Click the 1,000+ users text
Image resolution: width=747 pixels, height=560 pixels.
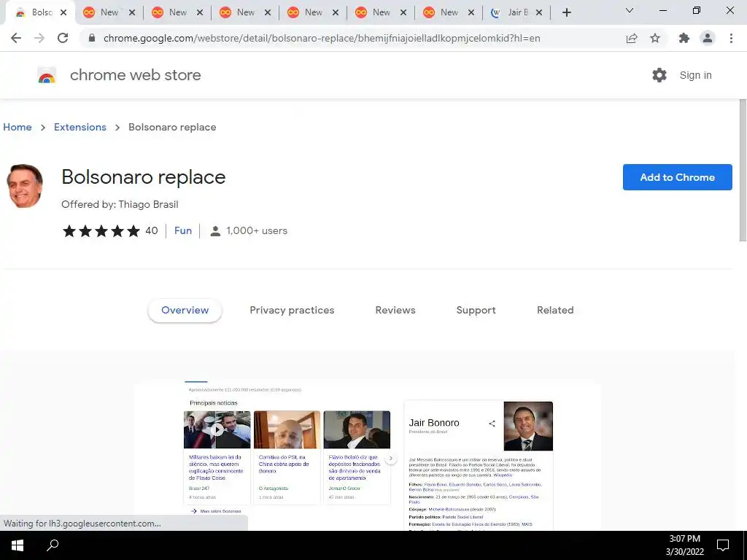pyautogui.click(x=257, y=230)
